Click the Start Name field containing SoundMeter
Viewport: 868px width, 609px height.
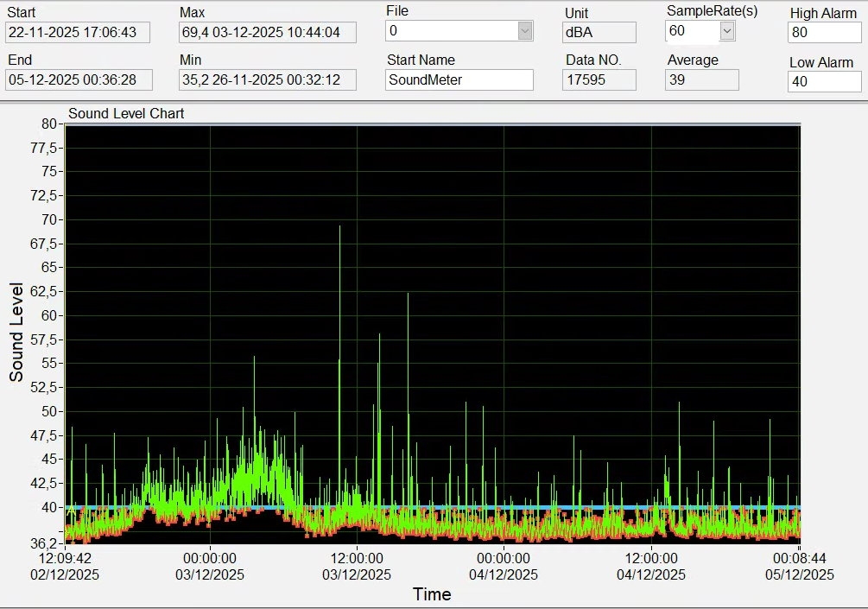[459, 79]
